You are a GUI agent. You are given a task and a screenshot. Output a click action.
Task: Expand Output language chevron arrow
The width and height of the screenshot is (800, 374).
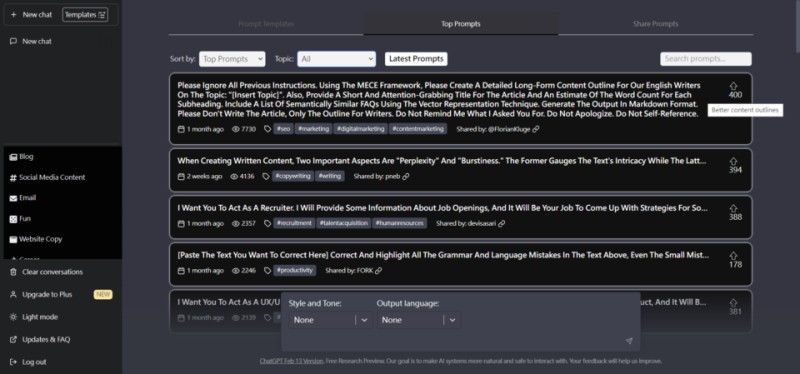(453, 320)
